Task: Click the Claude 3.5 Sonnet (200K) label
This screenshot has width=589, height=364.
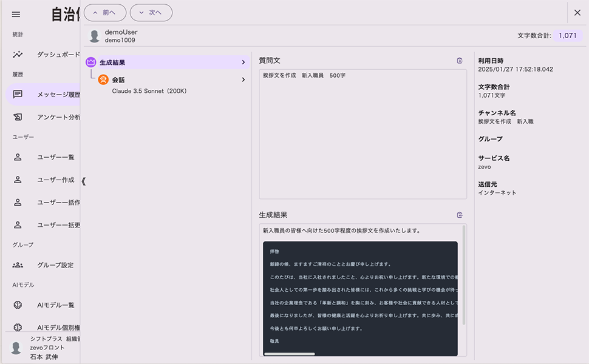Action: tap(149, 91)
